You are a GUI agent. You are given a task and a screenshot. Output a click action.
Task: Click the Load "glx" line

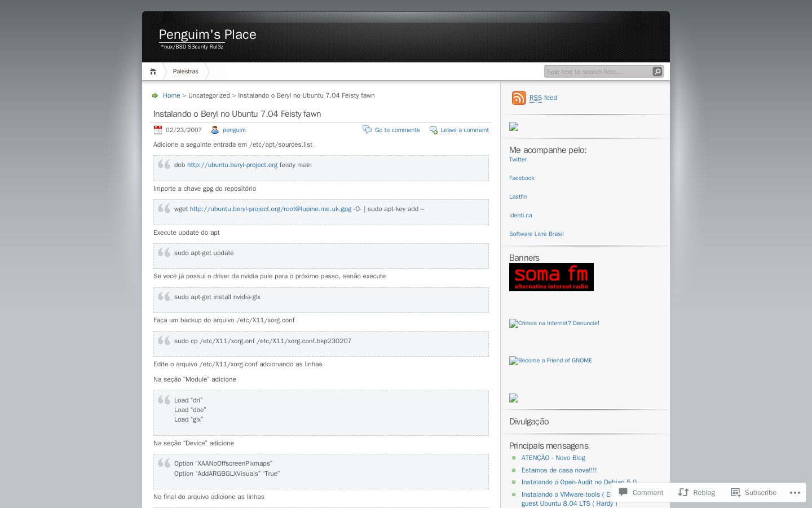pyautogui.click(x=188, y=420)
